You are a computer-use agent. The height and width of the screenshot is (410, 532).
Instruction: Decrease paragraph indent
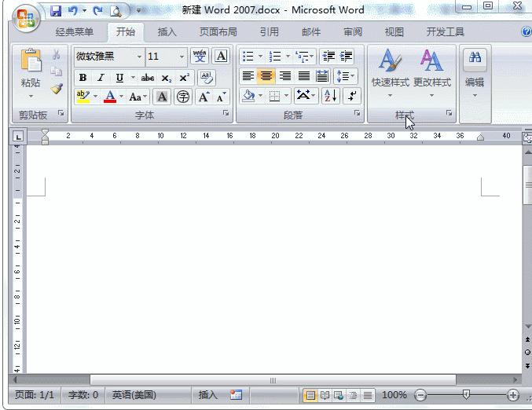pos(328,57)
